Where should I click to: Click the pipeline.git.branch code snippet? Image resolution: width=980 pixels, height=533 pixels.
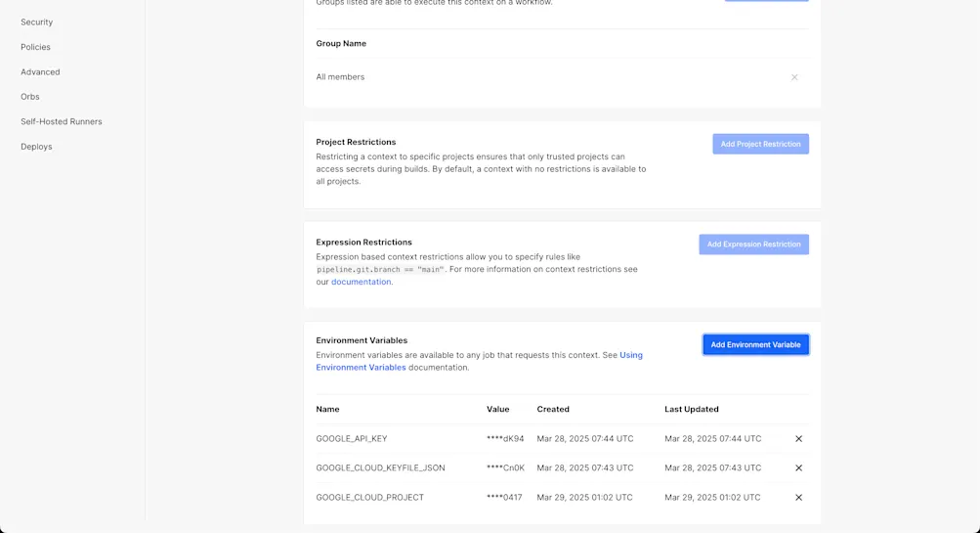380,270
